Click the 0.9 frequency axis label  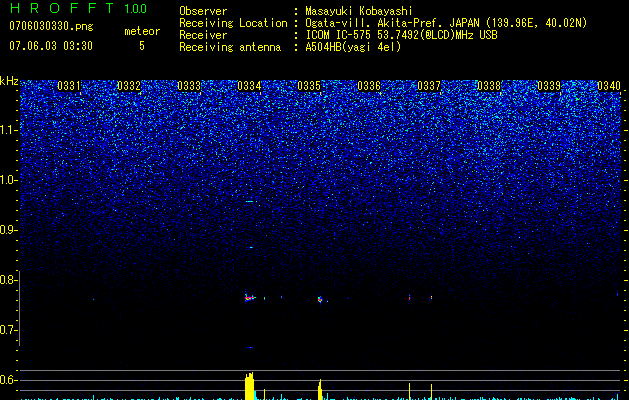[x=8, y=230]
